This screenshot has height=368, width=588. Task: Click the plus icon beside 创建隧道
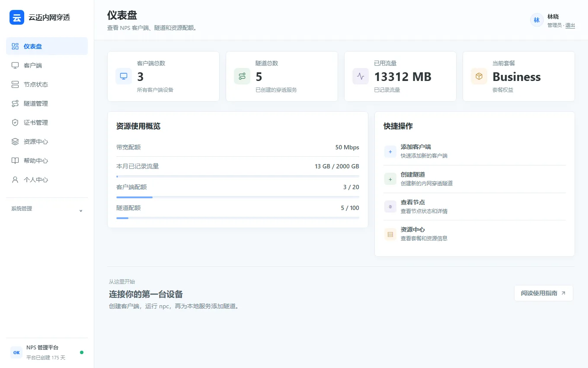pos(390,179)
